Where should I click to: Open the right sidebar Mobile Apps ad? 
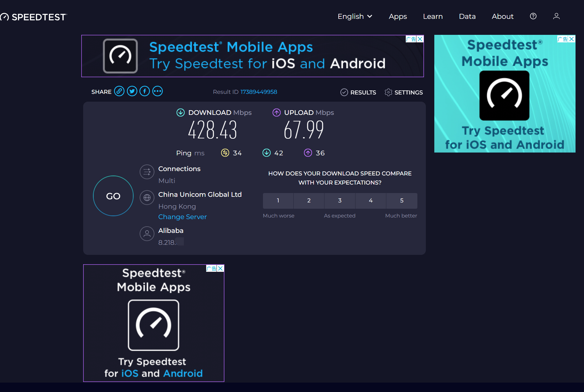tap(505, 94)
